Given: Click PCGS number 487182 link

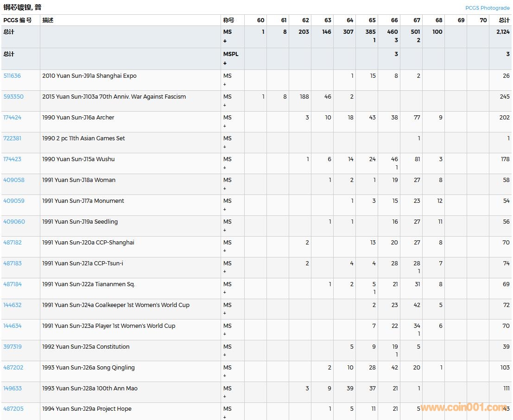Looking at the screenshot, I should (x=12, y=243).
